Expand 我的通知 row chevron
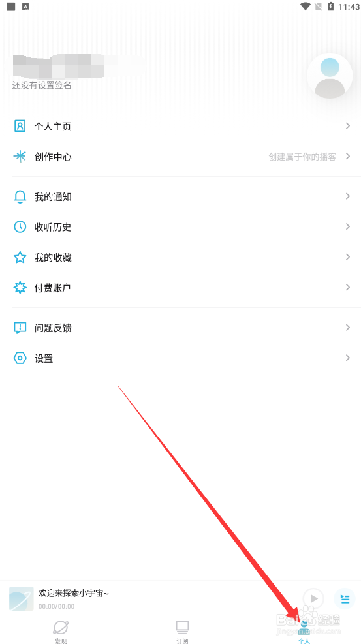The image size is (361, 644). click(348, 196)
